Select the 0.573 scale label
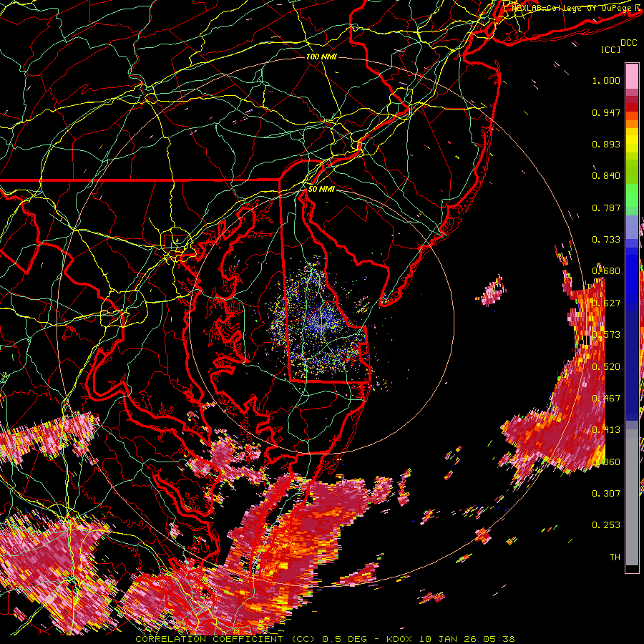The width and height of the screenshot is (644, 644). click(606, 335)
